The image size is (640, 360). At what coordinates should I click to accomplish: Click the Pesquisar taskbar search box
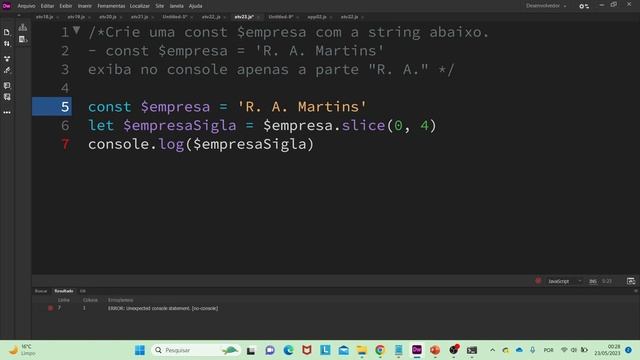195,350
